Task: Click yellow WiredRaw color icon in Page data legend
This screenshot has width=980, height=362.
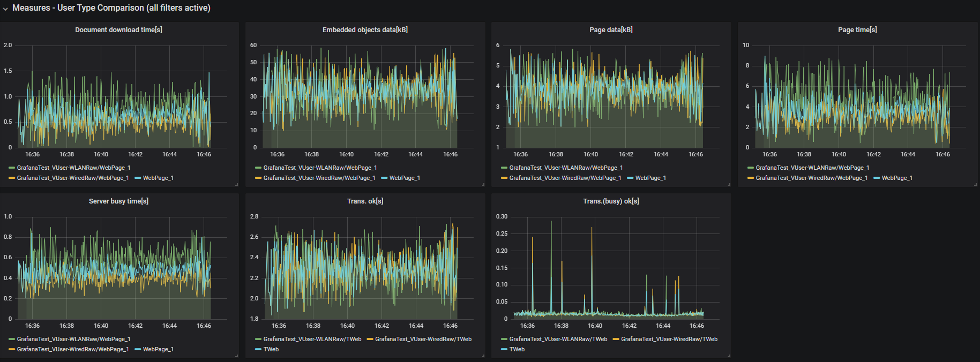Action: point(504,178)
